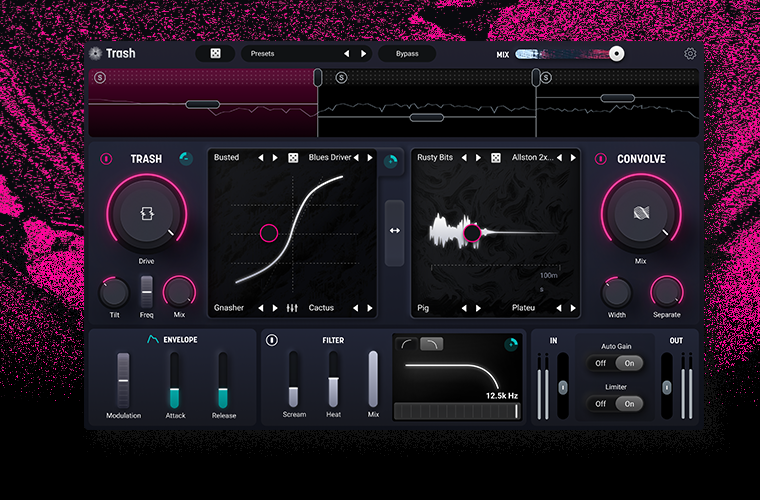Click the Convolve Width knob
760x500 pixels.
617,293
